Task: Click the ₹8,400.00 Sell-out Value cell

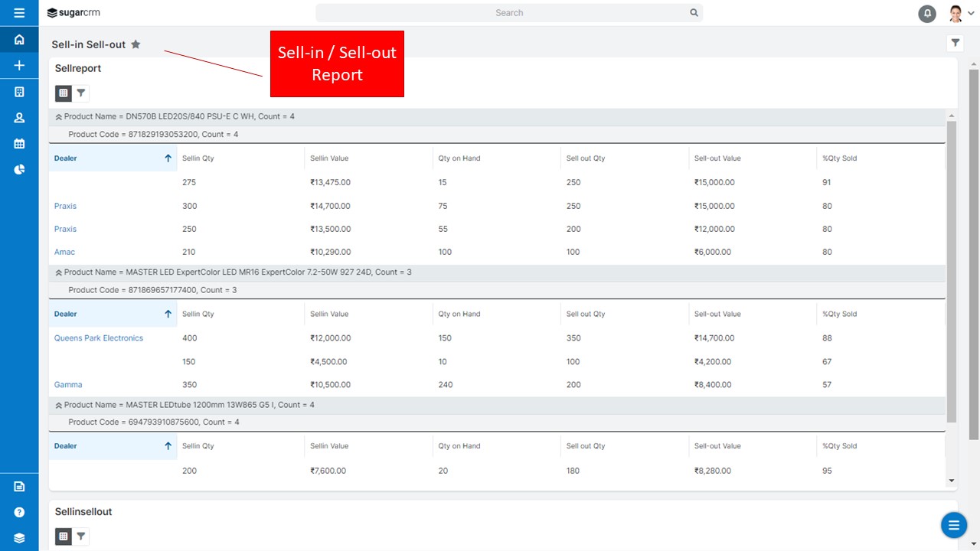Action: (x=713, y=385)
